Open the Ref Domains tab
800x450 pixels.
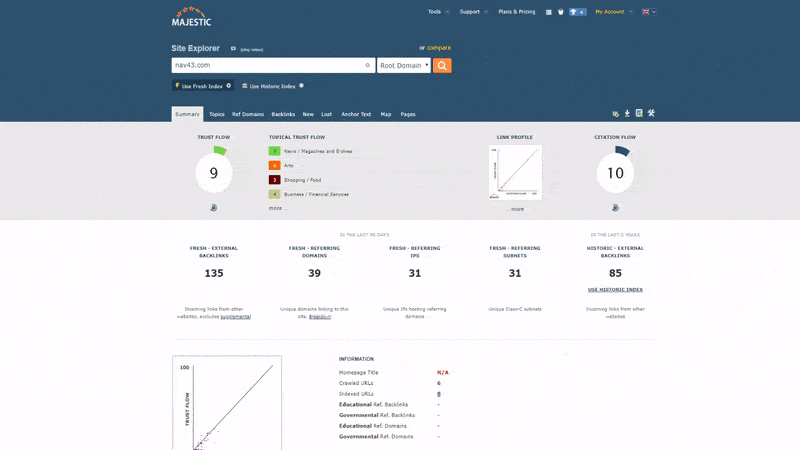click(248, 114)
